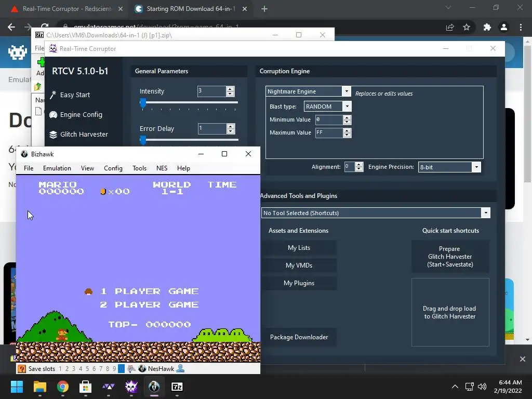
Task: Click the question block icon in Bizhawk status bar
Action: (x=22, y=368)
